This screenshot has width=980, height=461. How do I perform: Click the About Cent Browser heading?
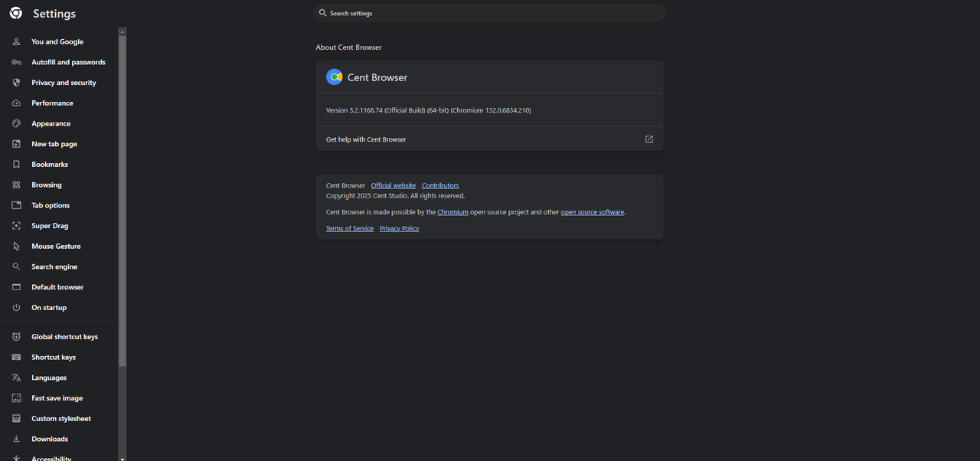348,47
